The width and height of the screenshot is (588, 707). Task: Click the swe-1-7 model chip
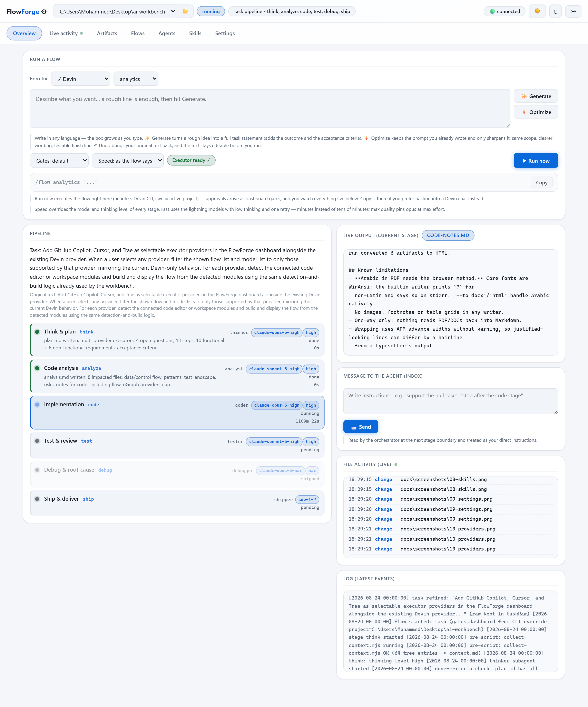[x=307, y=500]
